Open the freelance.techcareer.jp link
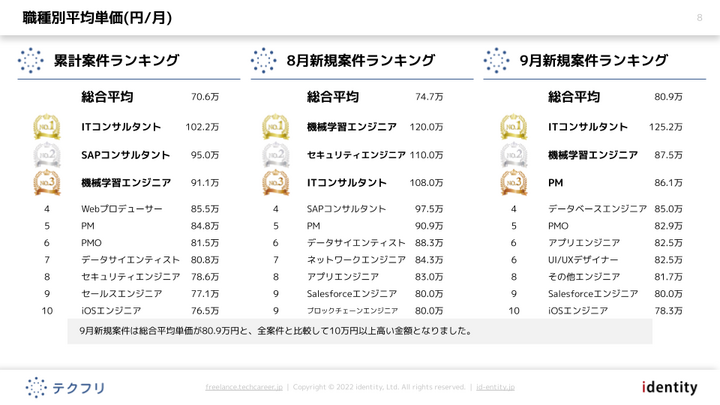 tap(244, 387)
